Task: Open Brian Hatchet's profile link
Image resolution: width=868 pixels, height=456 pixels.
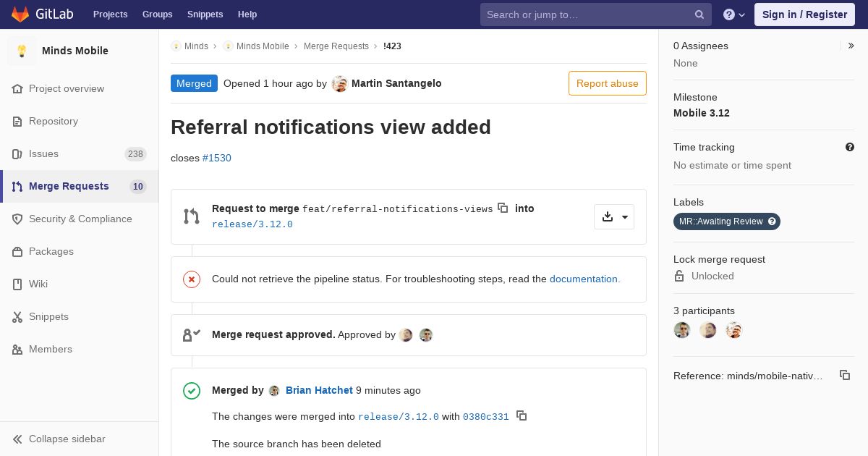Action: (x=319, y=390)
